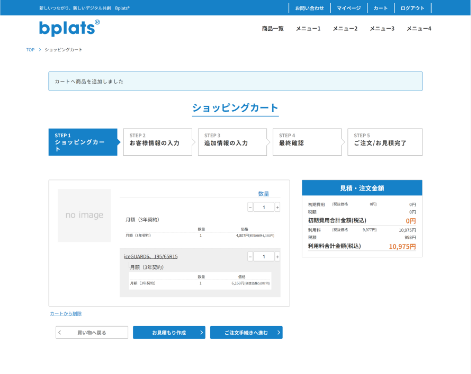
Task: Focus the first item's quantity field
Action: (x=264, y=207)
